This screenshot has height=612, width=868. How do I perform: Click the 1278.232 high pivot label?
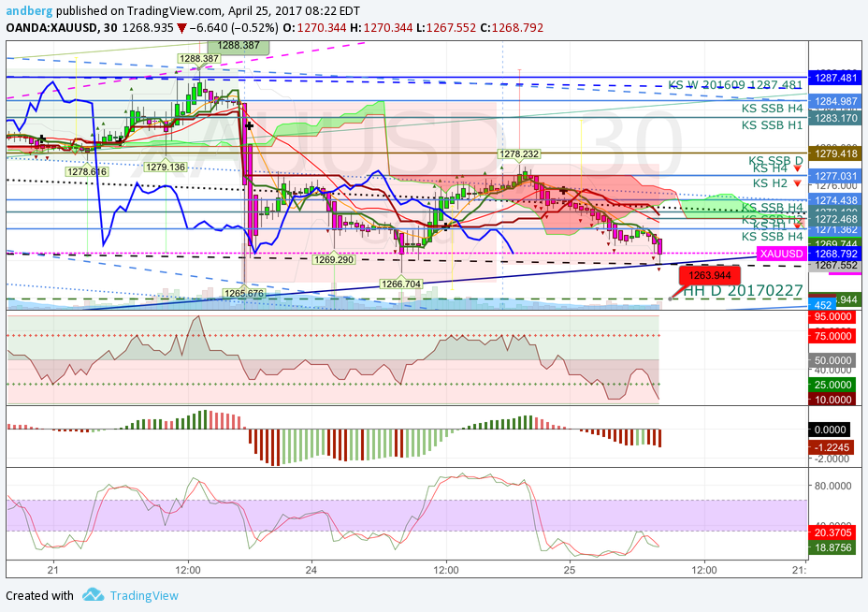pyautogui.click(x=519, y=154)
